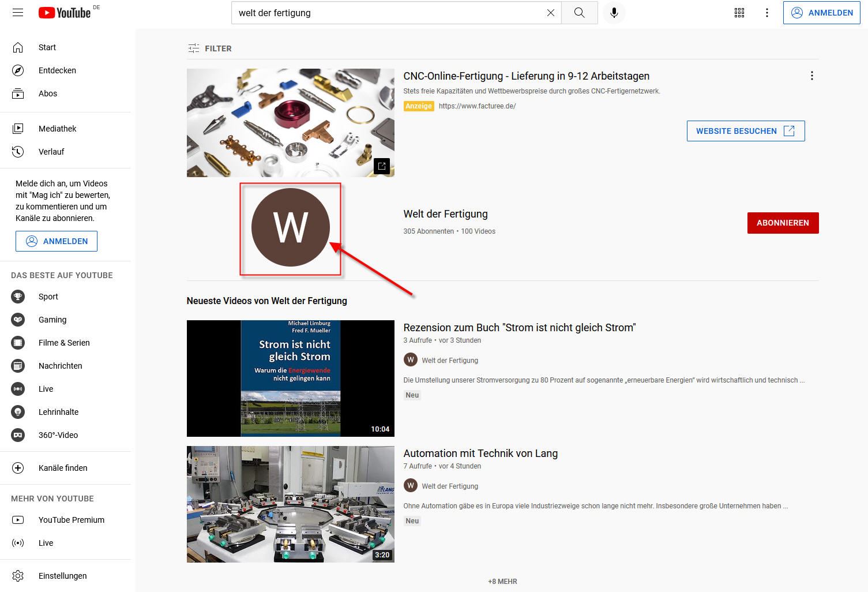The height and width of the screenshot is (592, 868).
Task: Click the Lehrinhalte lightbulb icon
Action: (18, 412)
